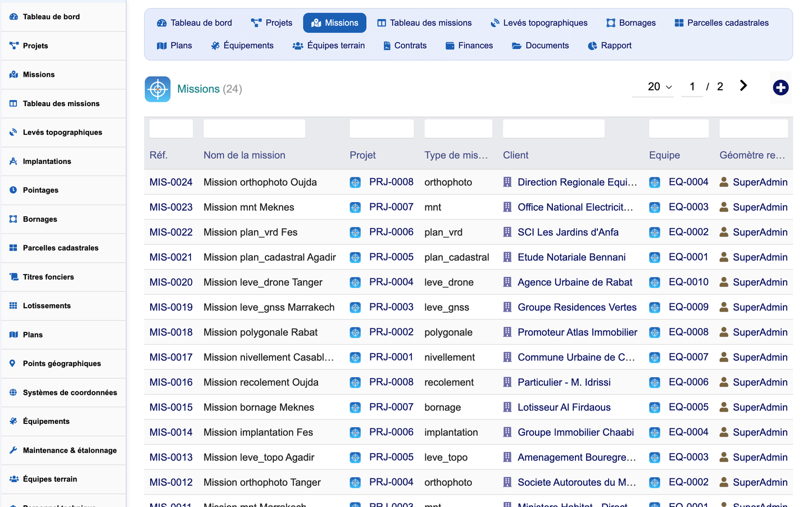The height and width of the screenshot is (507, 812).
Task: Add a new mission with plus icon
Action: [x=781, y=87]
